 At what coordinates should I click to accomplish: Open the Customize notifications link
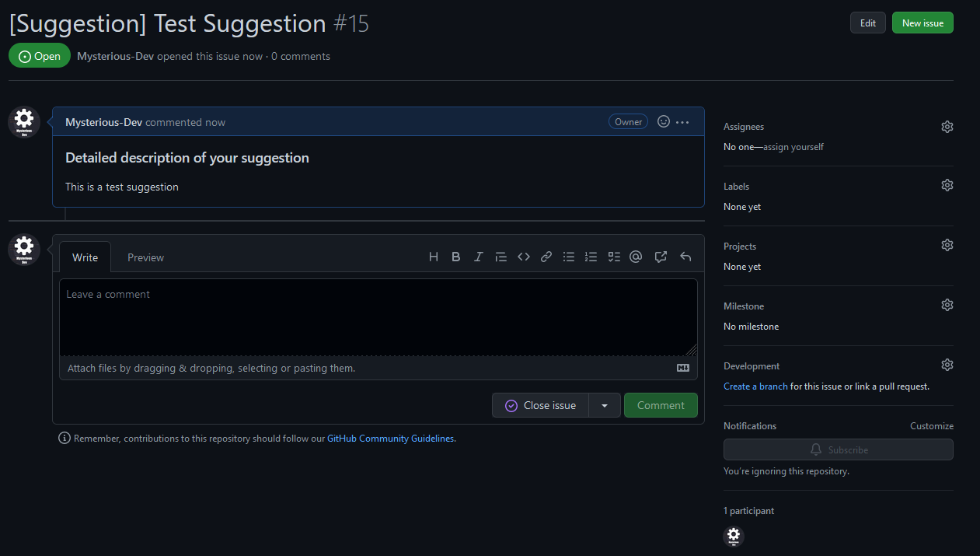932,426
